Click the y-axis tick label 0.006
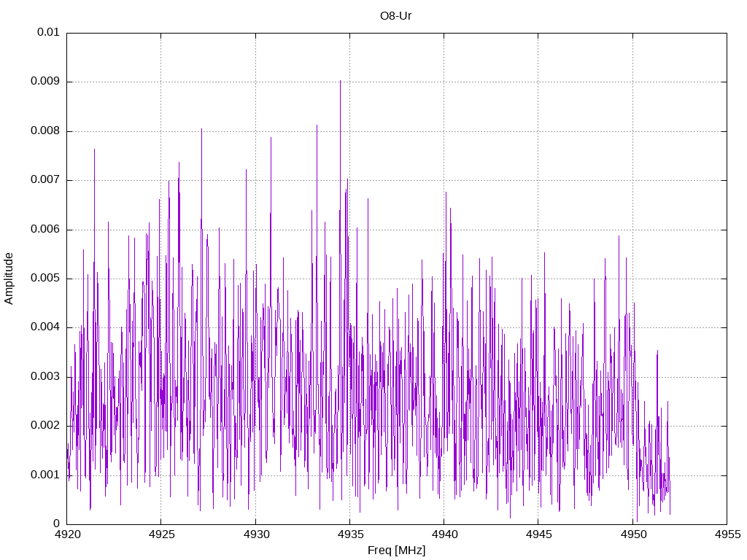This screenshot has height=560, width=747. [45, 230]
